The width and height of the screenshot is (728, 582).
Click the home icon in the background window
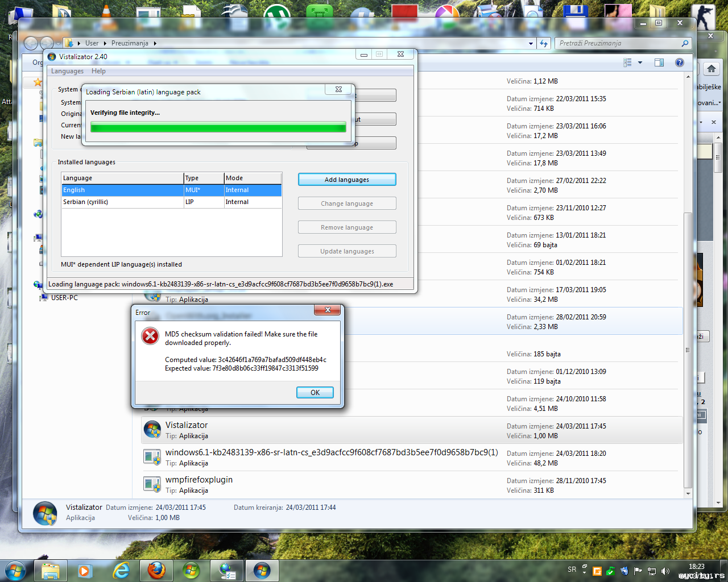coord(711,69)
